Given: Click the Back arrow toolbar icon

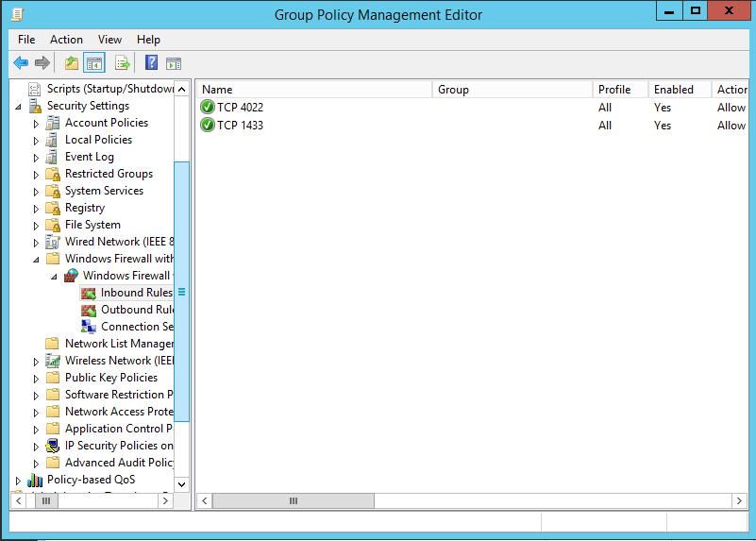Looking at the screenshot, I should [x=21, y=62].
